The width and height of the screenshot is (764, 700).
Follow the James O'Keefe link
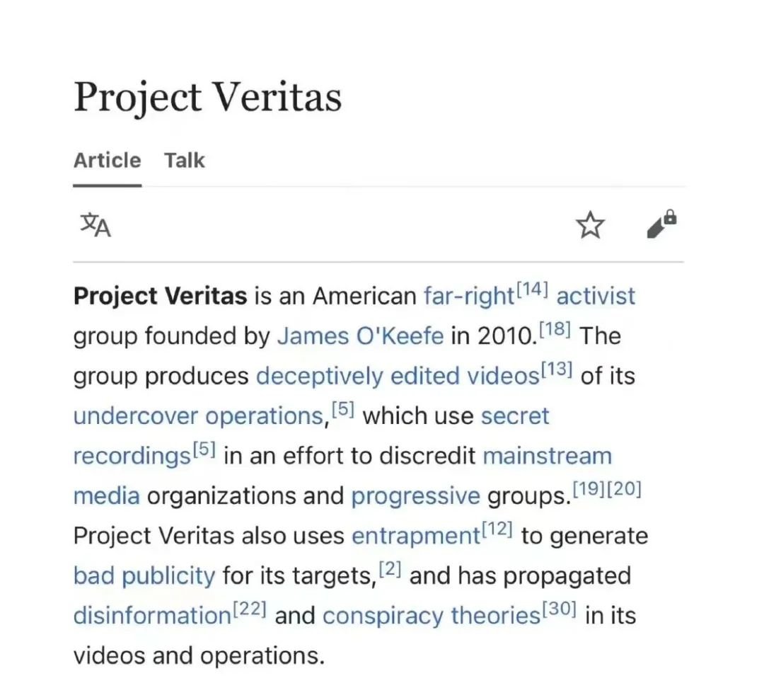pyautogui.click(x=360, y=336)
